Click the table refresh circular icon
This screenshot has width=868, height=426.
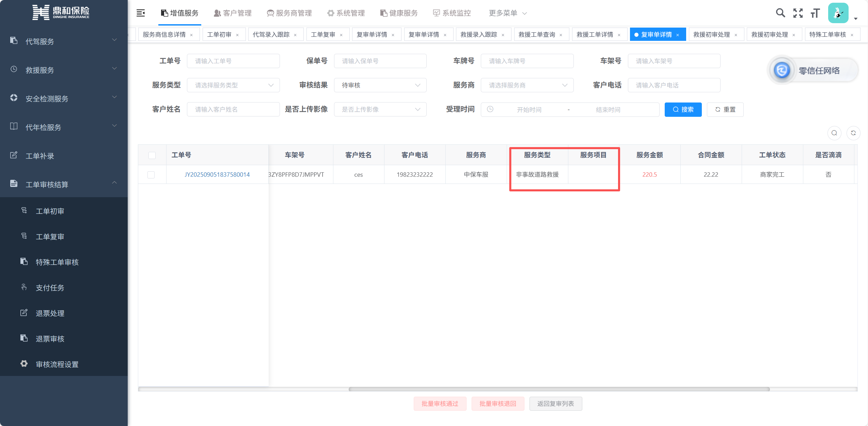(x=853, y=133)
